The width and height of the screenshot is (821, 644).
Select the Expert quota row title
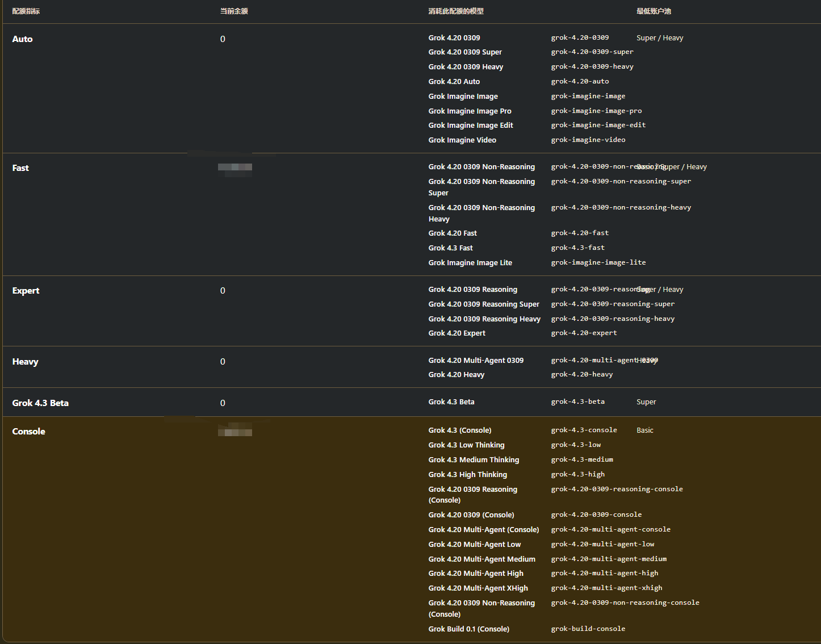tap(26, 291)
